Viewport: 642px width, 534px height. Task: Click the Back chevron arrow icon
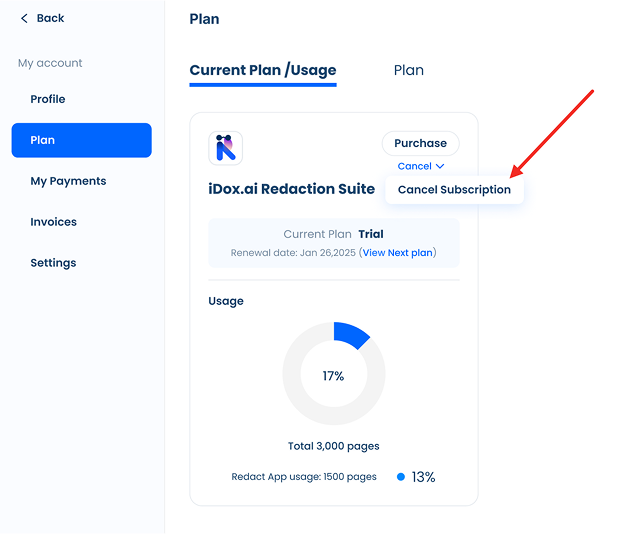pos(24,18)
